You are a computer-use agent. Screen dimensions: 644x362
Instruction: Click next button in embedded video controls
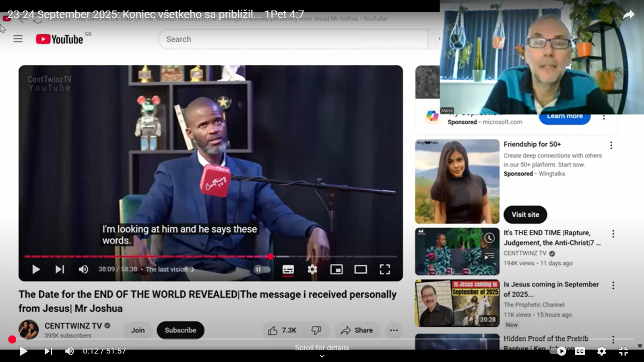click(60, 269)
